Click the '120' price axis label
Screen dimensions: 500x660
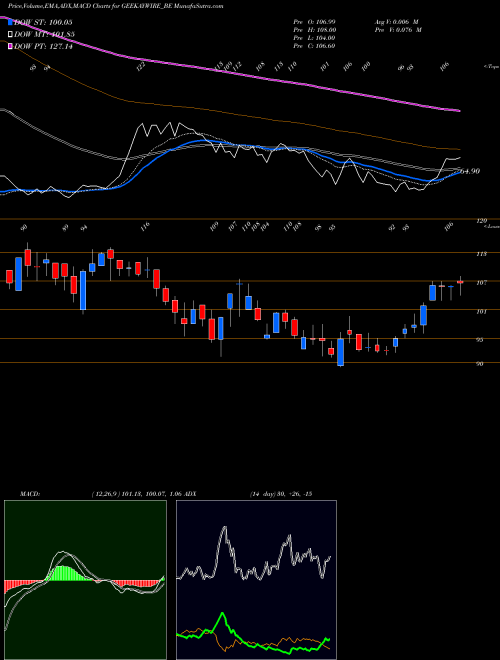pos(482,221)
